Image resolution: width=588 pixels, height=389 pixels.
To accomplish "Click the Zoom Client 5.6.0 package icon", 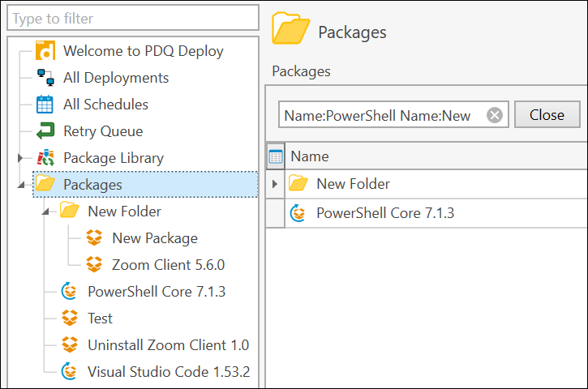I will tap(94, 265).
